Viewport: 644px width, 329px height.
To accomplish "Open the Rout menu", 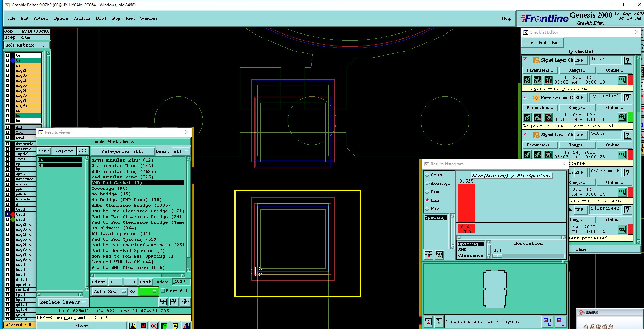I will 130,19.
